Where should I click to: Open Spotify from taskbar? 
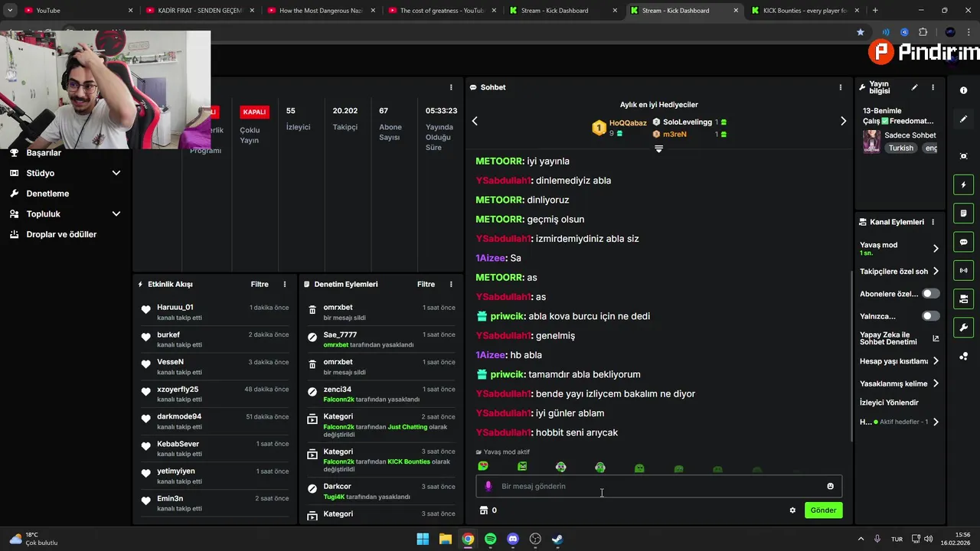490,539
